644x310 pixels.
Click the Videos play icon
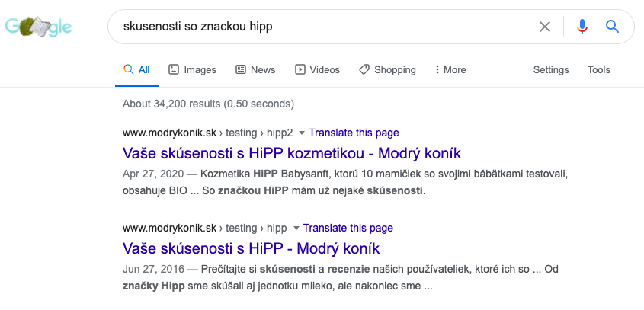(x=300, y=69)
